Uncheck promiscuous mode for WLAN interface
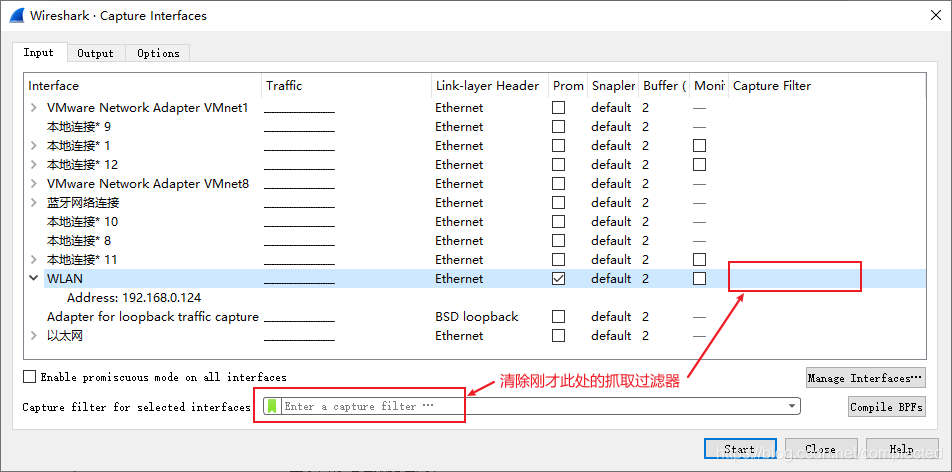Viewport: 952px width, 472px height. (558, 278)
